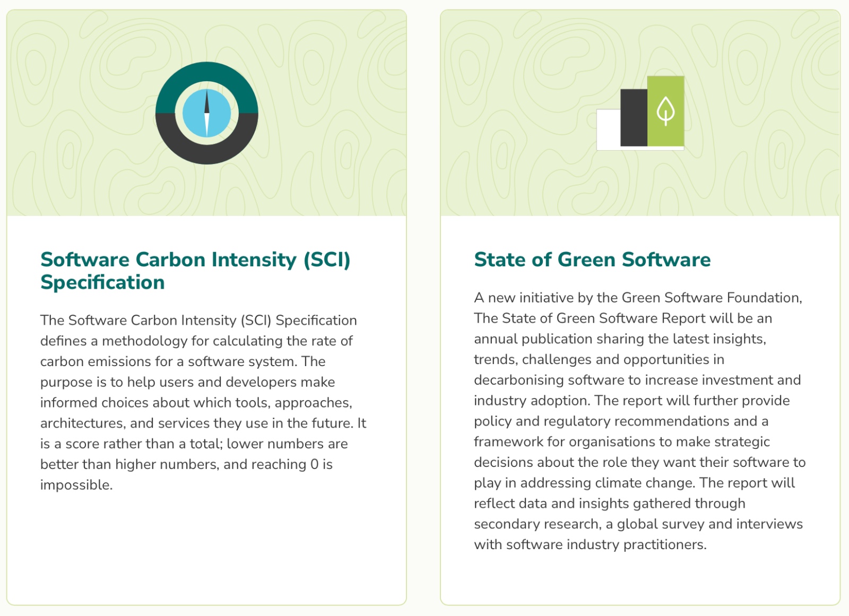Open the State of Green Software heading

(592, 259)
